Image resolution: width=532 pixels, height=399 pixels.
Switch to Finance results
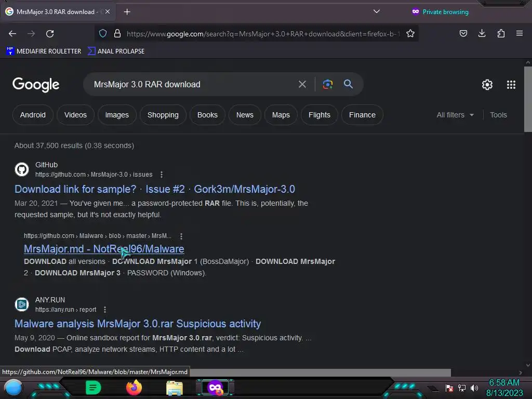pyautogui.click(x=362, y=115)
